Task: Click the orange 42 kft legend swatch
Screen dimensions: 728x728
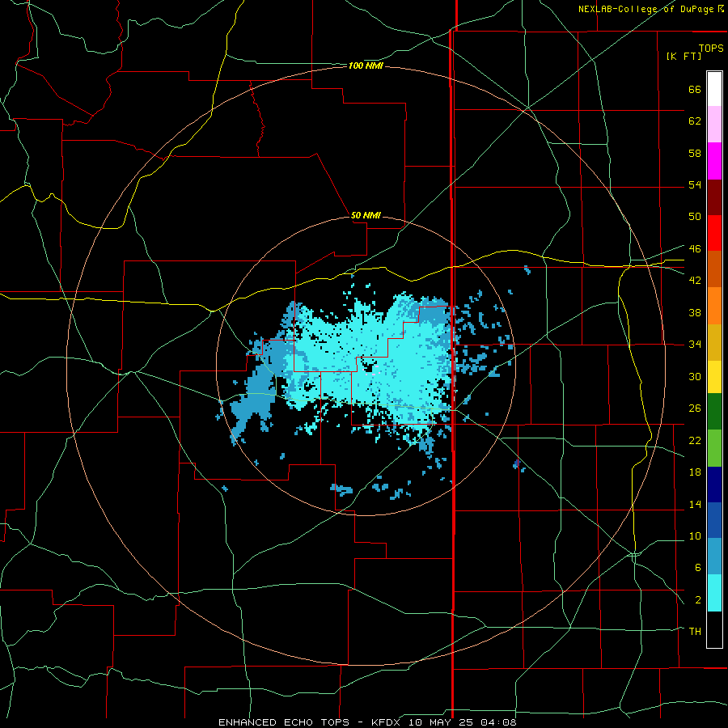Action: coord(714,306)
